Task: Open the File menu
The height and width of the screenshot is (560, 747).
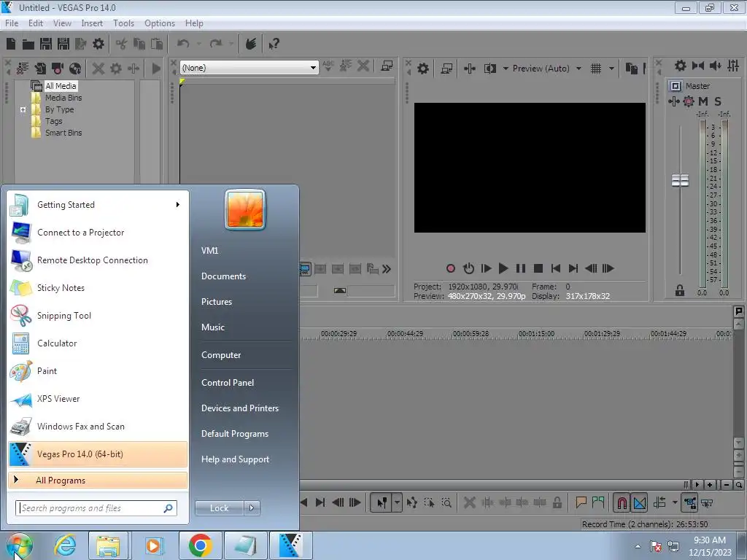Action: click(12, 23)
